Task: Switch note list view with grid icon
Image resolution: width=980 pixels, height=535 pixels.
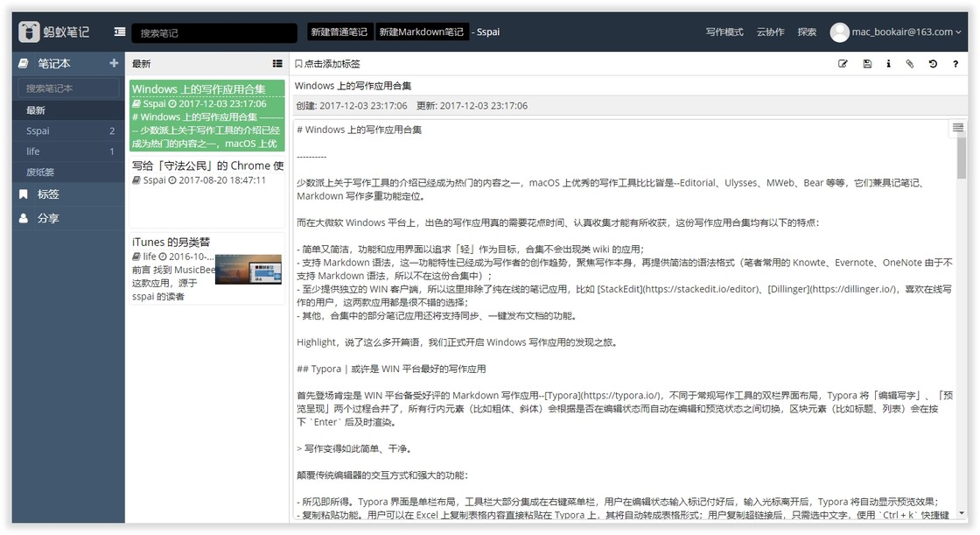Action: (x=277, y=64)
